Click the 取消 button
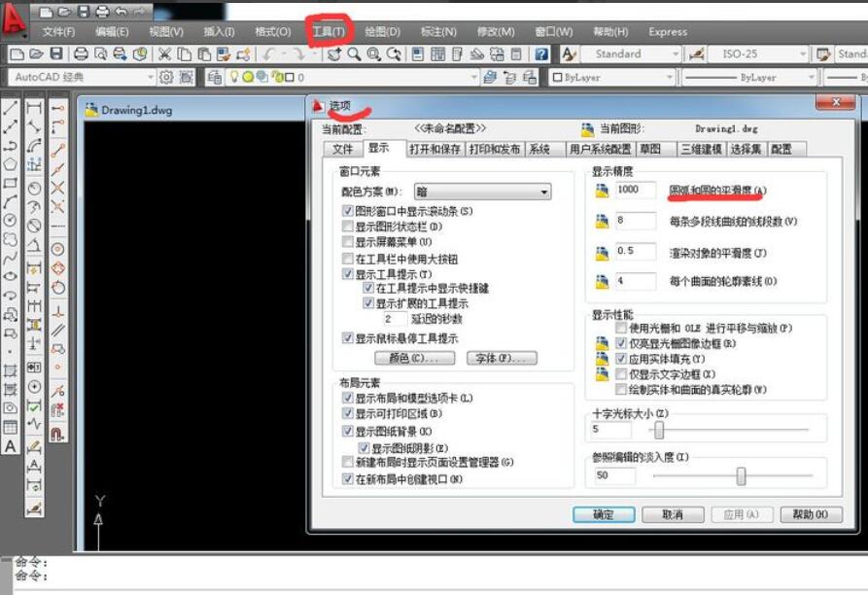The width and height of the screenshot is (868, 595). (673, 514)
